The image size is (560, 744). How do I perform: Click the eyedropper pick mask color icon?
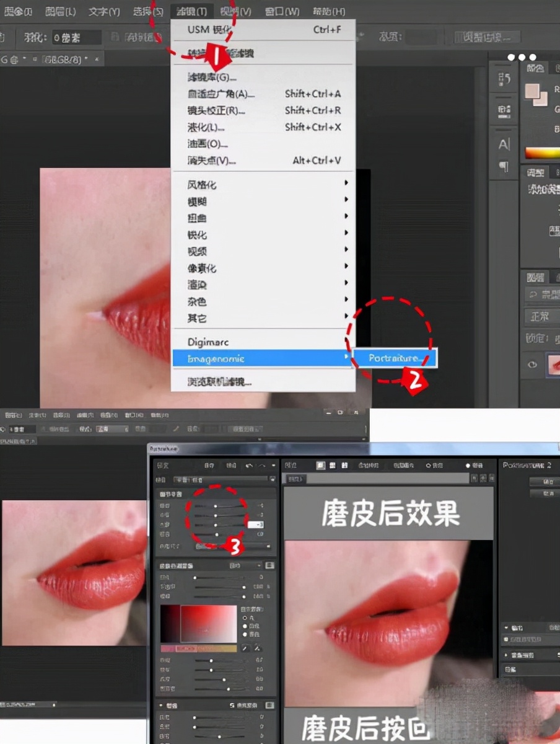pos(245,648)
